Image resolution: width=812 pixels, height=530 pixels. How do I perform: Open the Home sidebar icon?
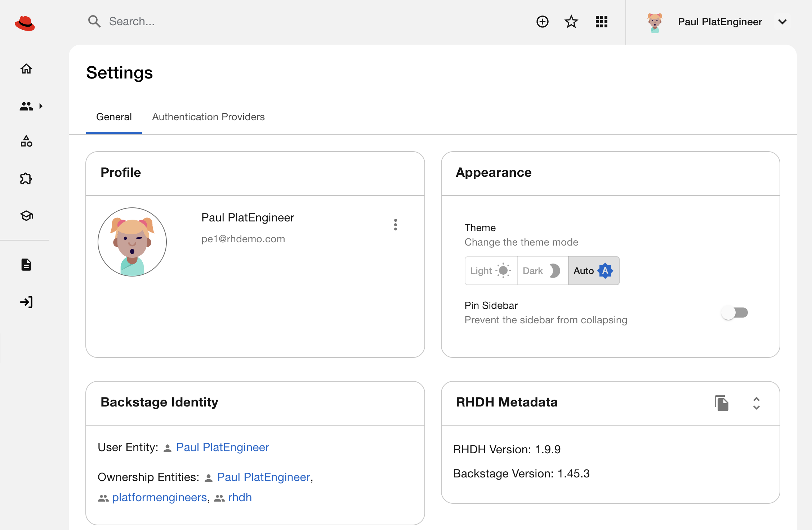point(26,68)
